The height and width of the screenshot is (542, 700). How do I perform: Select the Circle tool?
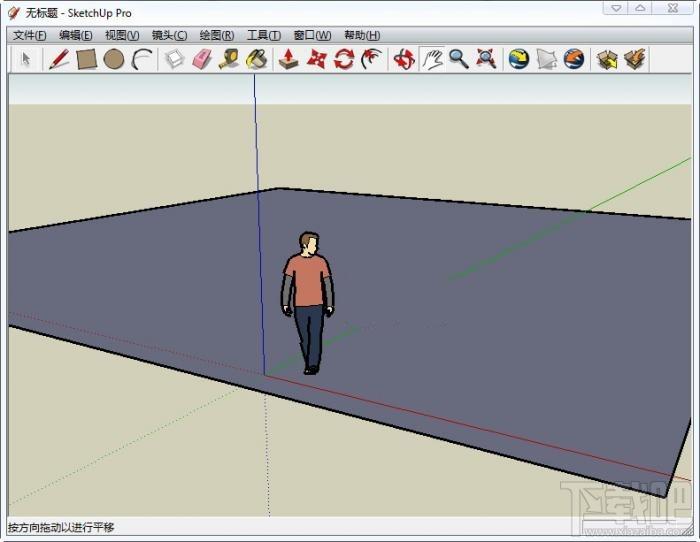[x=114, y=59]
